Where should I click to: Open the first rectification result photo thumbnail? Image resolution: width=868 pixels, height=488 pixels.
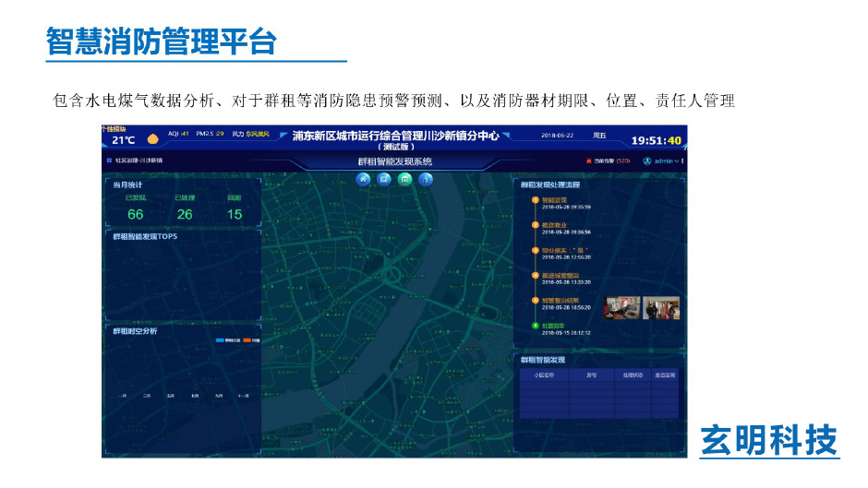coord(621,307)
